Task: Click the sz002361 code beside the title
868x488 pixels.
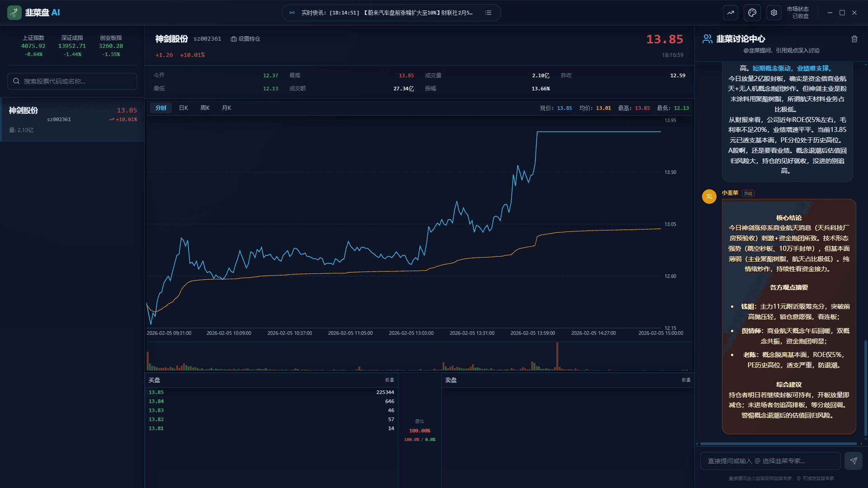Action: (208, 39)
